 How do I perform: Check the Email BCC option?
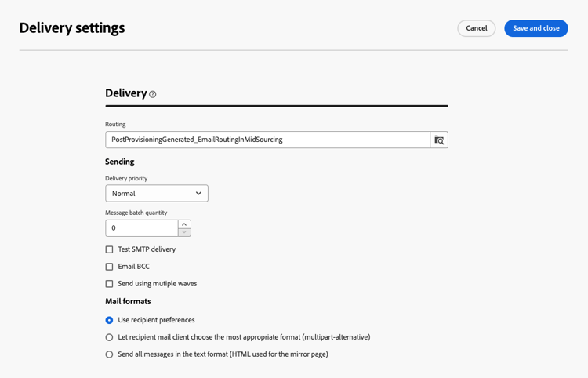point(109,267)
